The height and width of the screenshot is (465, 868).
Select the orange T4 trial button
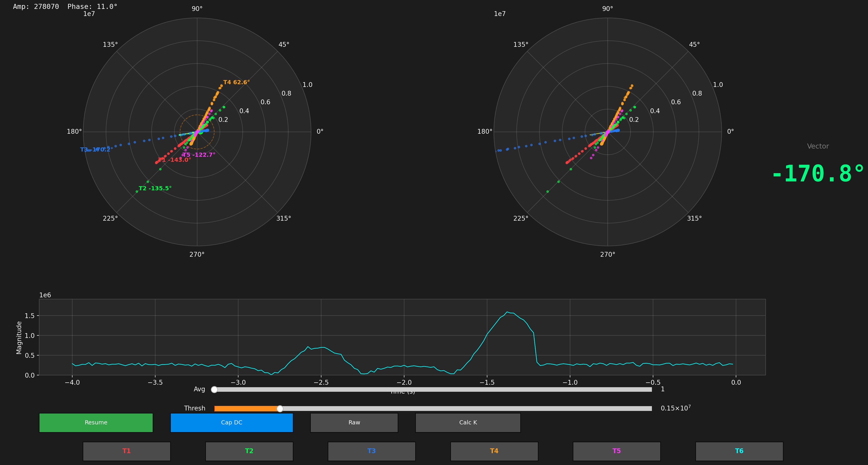[494, 451]
